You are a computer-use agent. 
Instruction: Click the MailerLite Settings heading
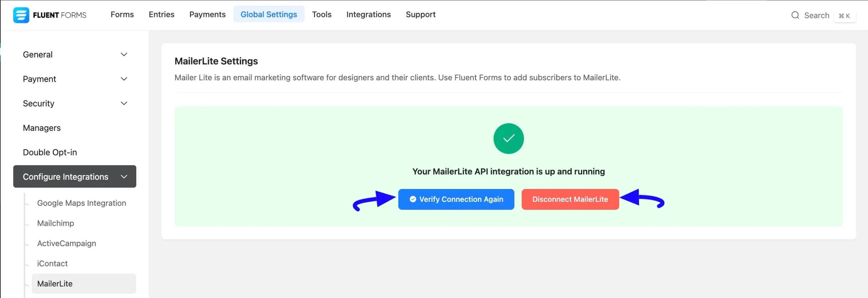[x=216, y=61]
